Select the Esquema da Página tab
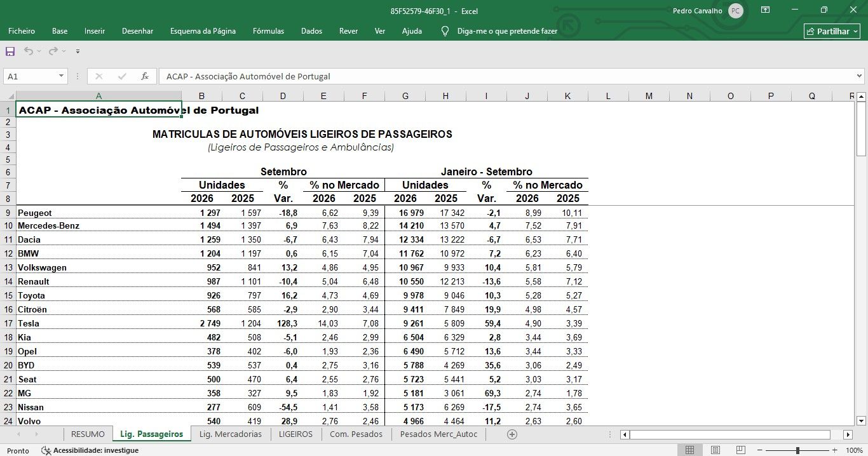This screenshot has width=868, height=456. [203, 31]
